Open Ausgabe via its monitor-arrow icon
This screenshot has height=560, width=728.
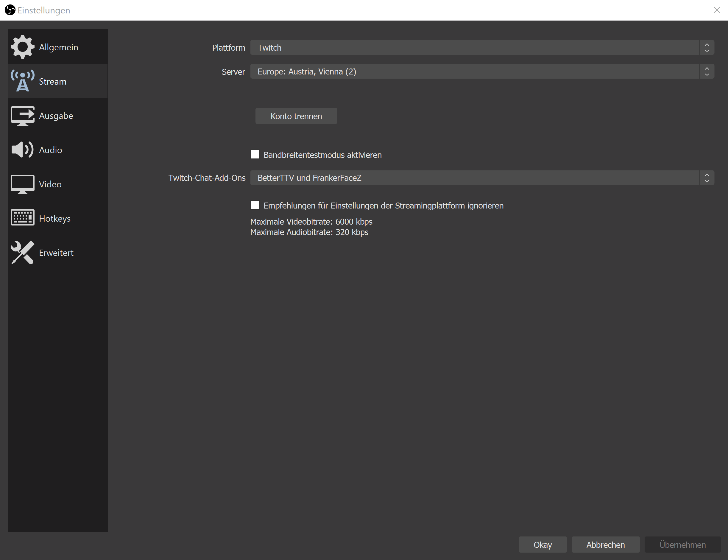click(22, 116)
